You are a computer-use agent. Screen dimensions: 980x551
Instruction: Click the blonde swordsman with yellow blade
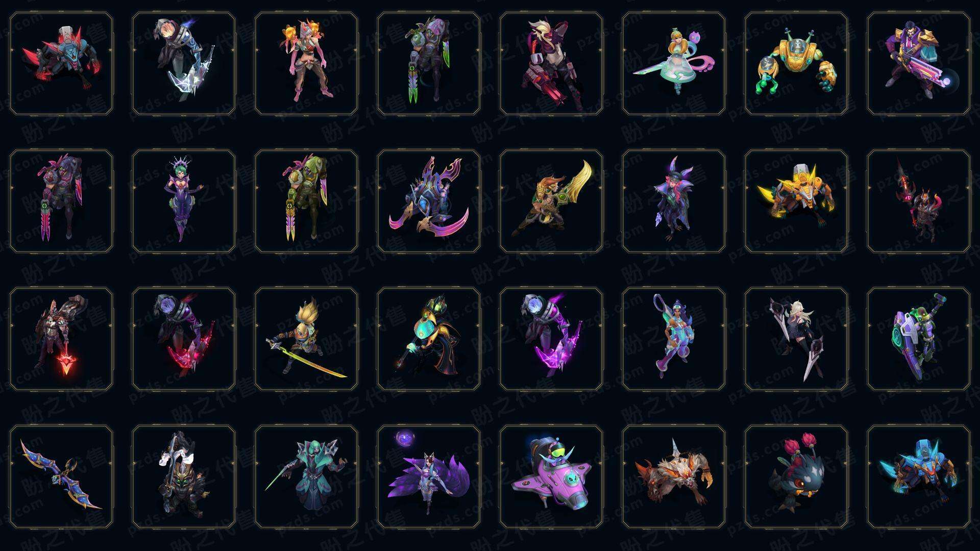306,339
